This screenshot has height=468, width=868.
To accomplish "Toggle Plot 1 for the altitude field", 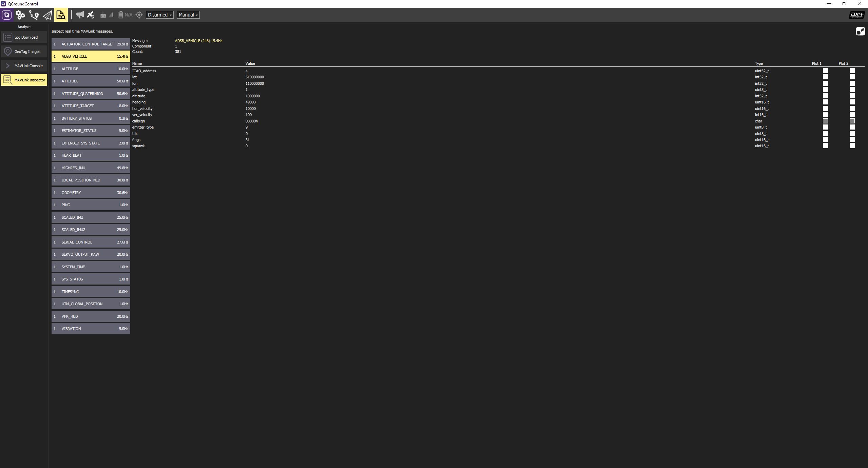I will 825,95.
